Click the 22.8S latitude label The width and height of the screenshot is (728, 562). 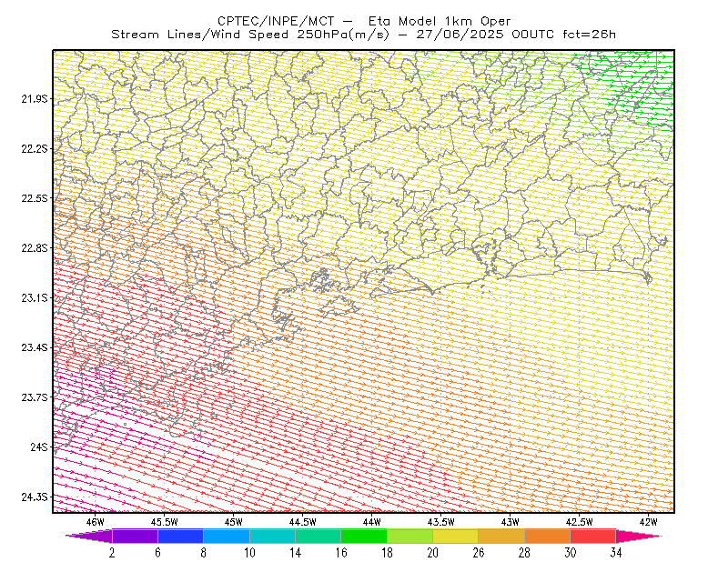(34, 248)
